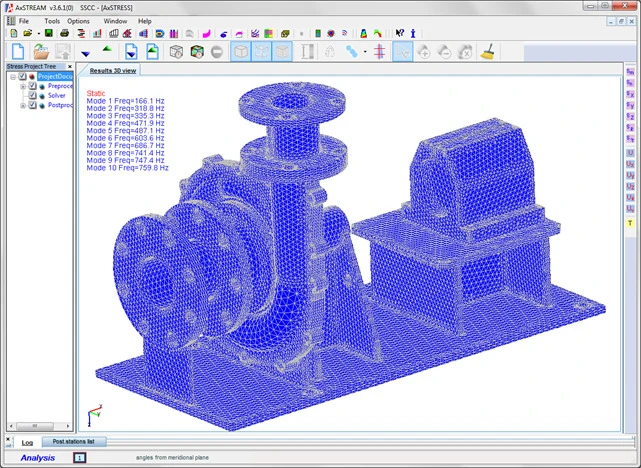The width and height of the screenshot is (641, 468).
Task: Open the Results 3D view tab
Action: click(114, 71)
